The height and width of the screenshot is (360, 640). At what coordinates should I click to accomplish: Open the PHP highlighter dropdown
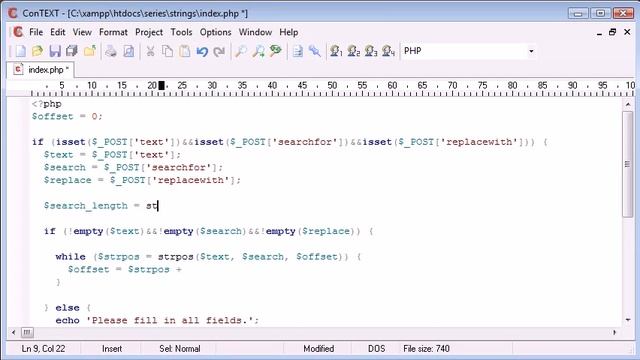pyautogui.click(x=531, y=51)
